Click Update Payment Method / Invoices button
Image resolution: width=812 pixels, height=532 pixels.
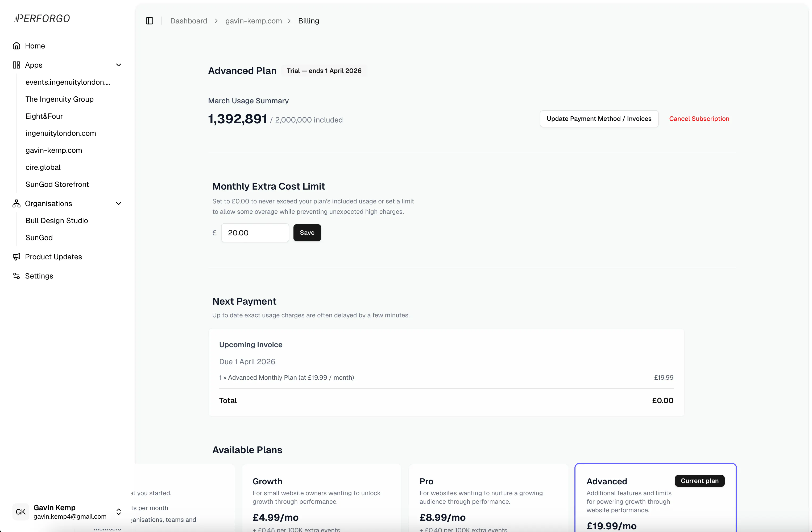pyautogui.click(x=599, y=119)
